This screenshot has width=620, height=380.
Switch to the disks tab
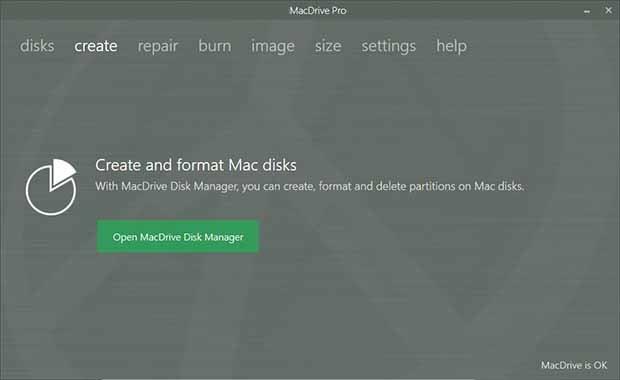(x=37, y=46)
